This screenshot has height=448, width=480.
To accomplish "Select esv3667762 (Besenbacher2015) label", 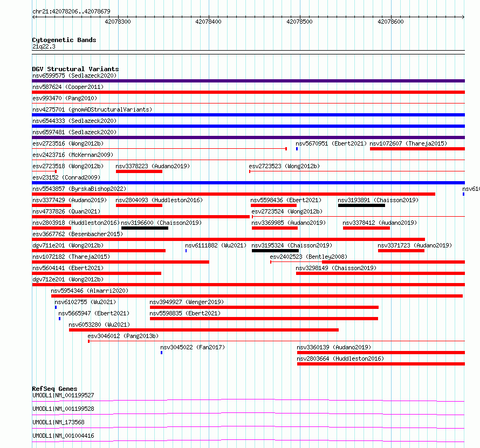I will point(78,234).
